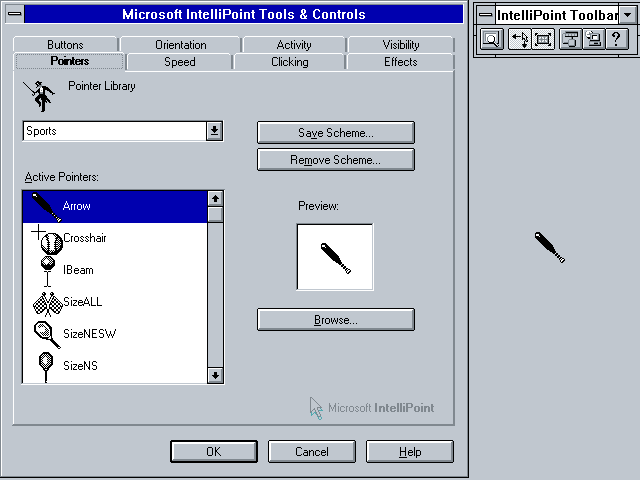Click the Active Pointers scroll up arrow
Image resolution: width=640 pixels, height=480 pixels.
pyautogui.click(x=216, y=199)
